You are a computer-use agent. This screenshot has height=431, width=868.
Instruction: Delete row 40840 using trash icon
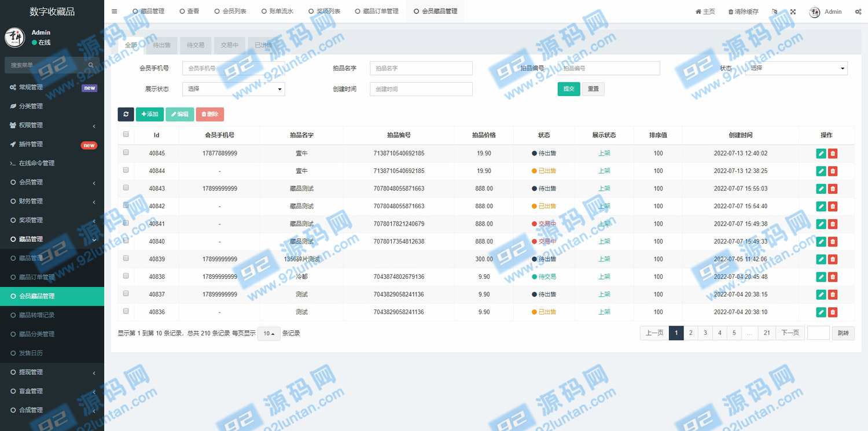coord(832,242)
